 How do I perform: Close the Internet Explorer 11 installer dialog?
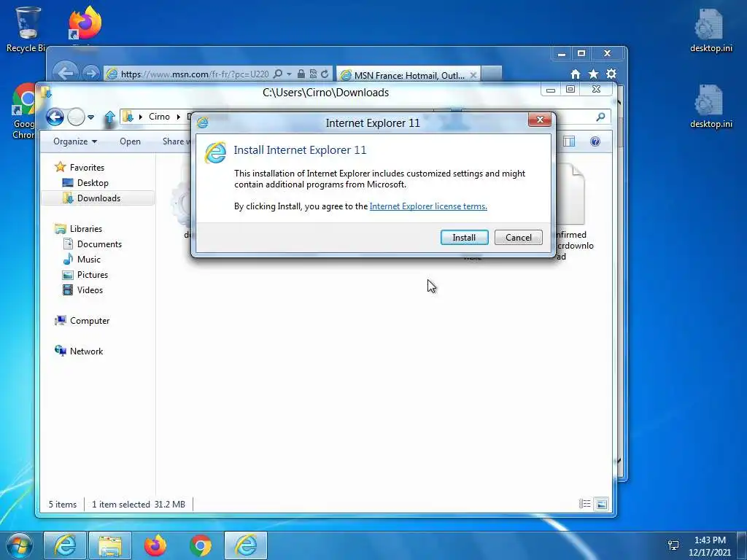(x=540, y=120)
